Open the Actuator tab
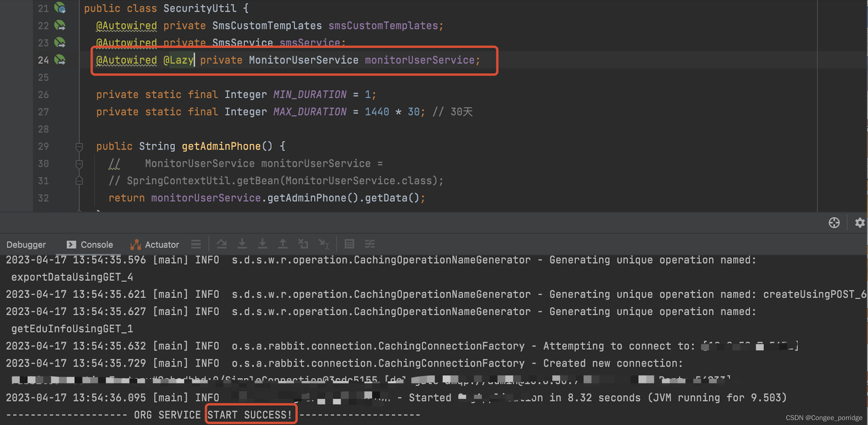This screenshot has height=425, width=868. pos(154,244)
